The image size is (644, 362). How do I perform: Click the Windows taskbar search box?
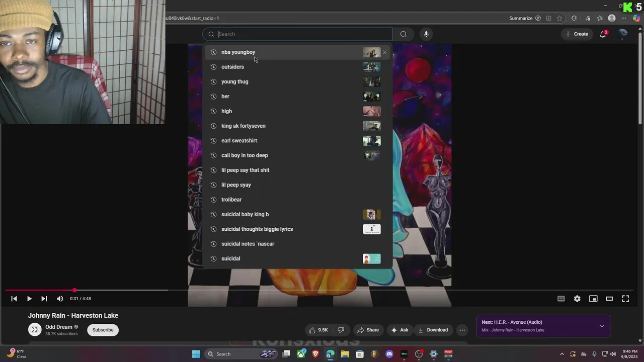click(242, 354)
